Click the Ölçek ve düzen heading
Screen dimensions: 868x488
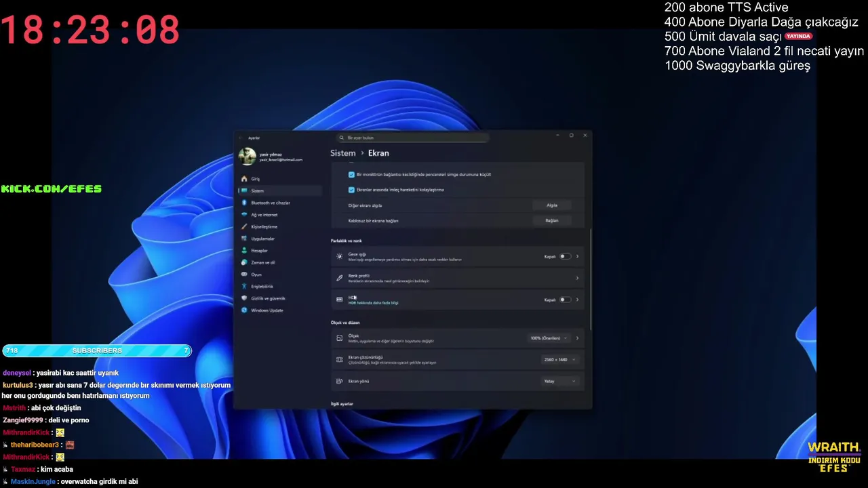pos(345,323)
